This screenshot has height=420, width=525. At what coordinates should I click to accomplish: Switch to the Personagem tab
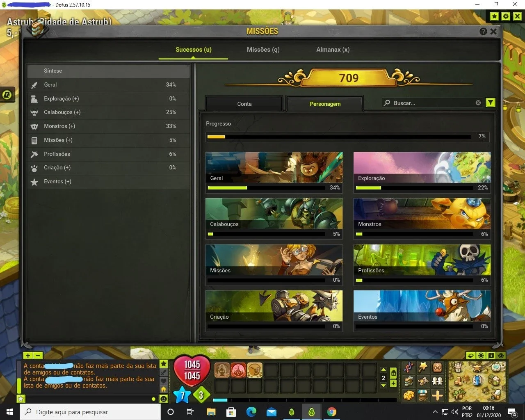(325, 104)
